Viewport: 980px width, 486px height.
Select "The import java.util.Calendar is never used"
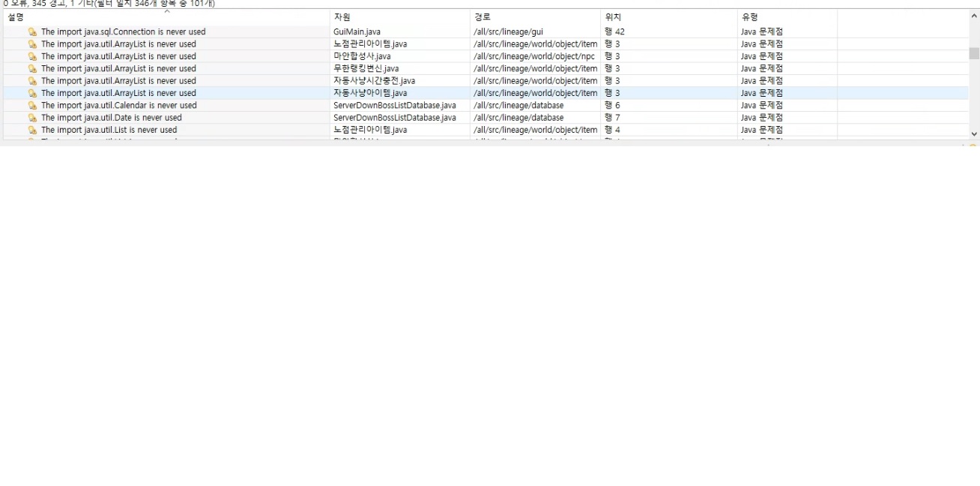point(119,105)
